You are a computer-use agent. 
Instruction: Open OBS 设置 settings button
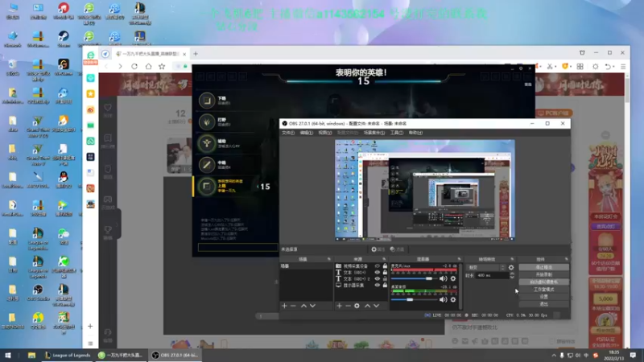coord(544,296)
